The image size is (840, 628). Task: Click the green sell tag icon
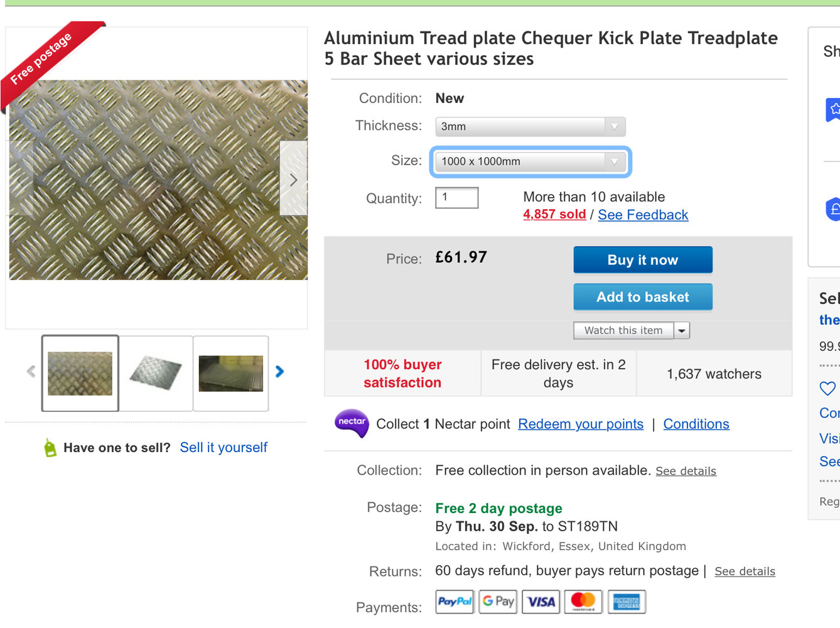coord(50,448)
